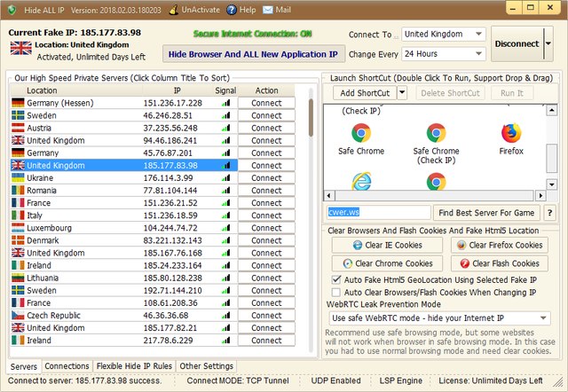Click Hide Browser And ALL New Application IP
568x392 pixels.
point(256,53)
